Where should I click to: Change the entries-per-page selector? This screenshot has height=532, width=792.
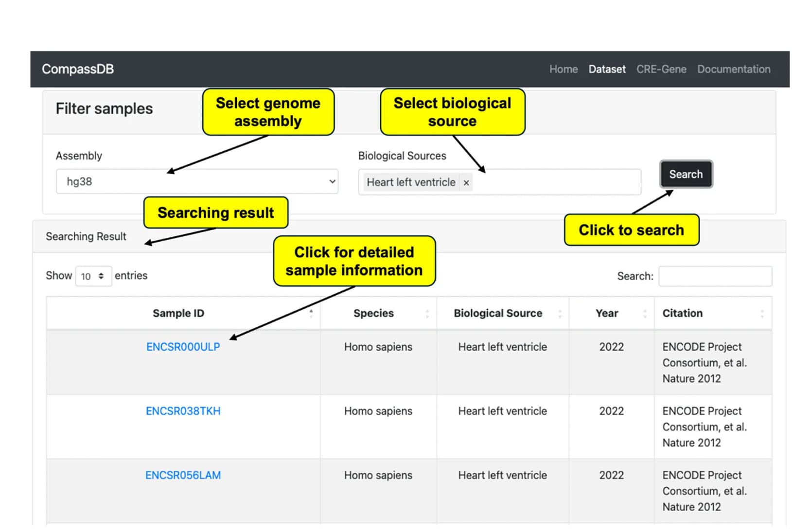[93, 276]
